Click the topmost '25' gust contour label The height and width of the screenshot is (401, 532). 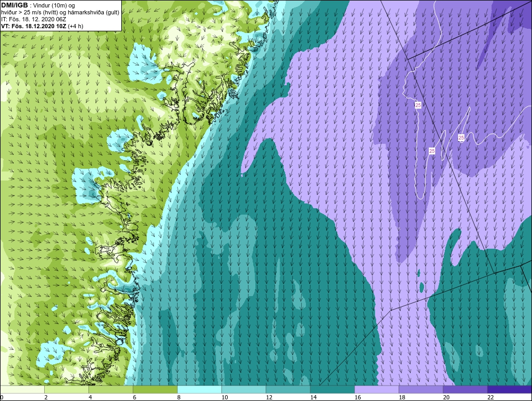[x=418, y=105]
